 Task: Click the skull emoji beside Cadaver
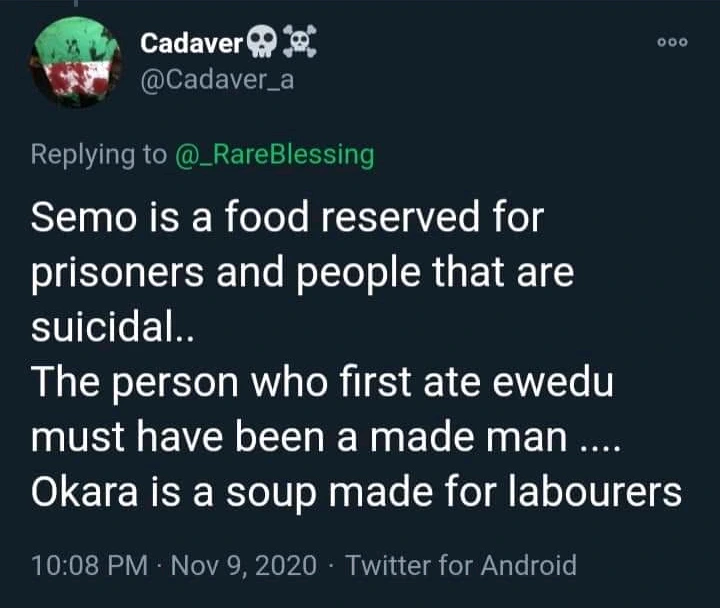click(262, 43)
